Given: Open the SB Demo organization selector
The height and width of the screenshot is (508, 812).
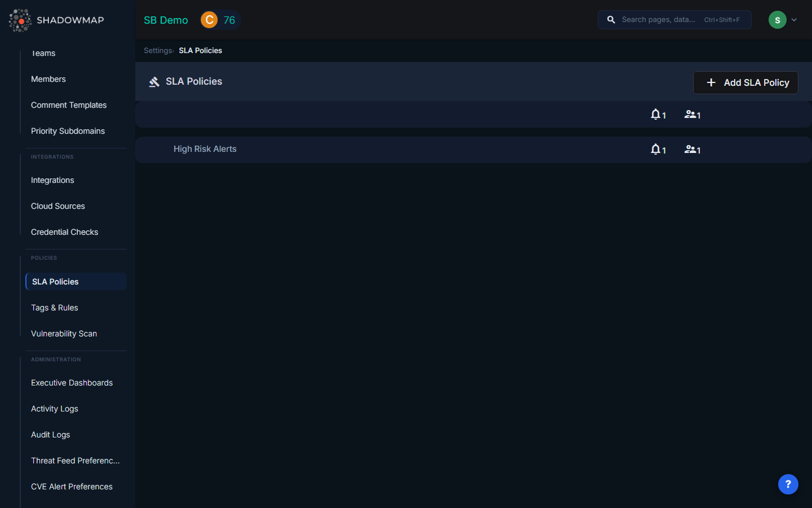Looking at the screenshot, I should click(166, 20).
